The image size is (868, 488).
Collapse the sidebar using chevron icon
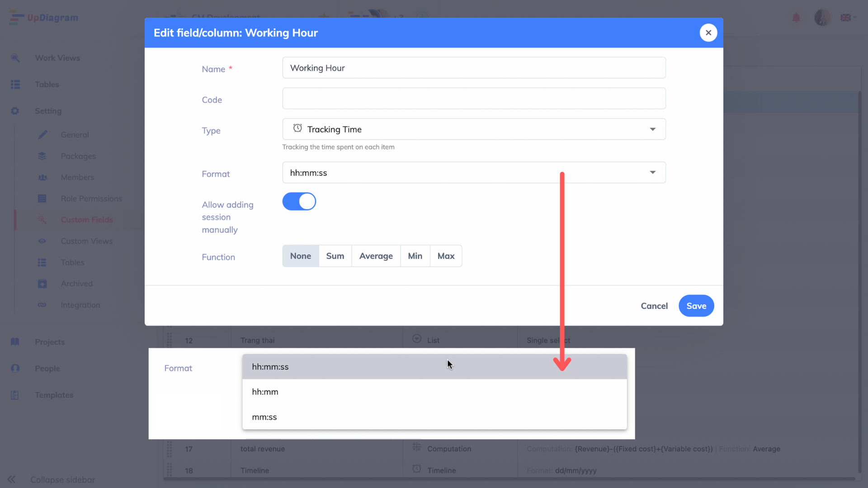[12, 479]
